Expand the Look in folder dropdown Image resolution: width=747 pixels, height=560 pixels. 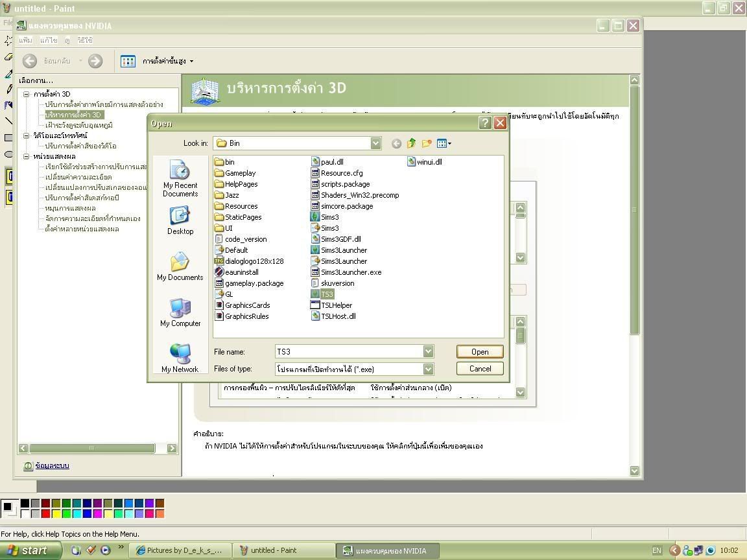(375, 143)
